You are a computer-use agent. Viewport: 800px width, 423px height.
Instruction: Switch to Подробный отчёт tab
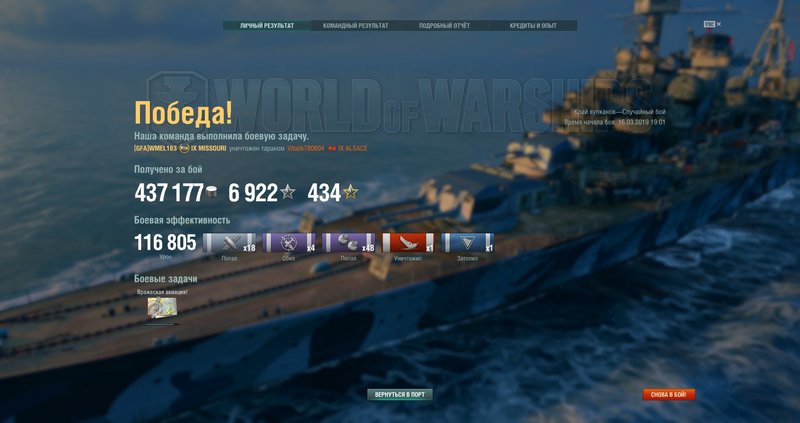click(x=444, y=26)
